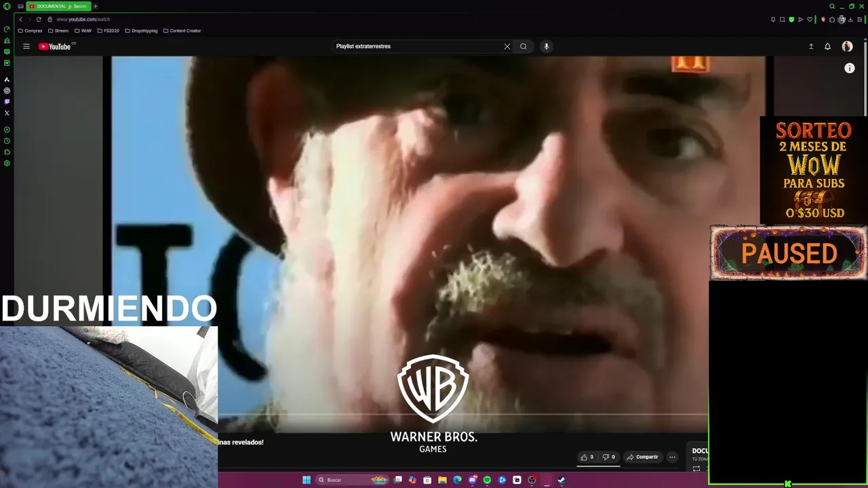
Task: Open GX Corner sidebar icon
Action: [x=7, y=52]
